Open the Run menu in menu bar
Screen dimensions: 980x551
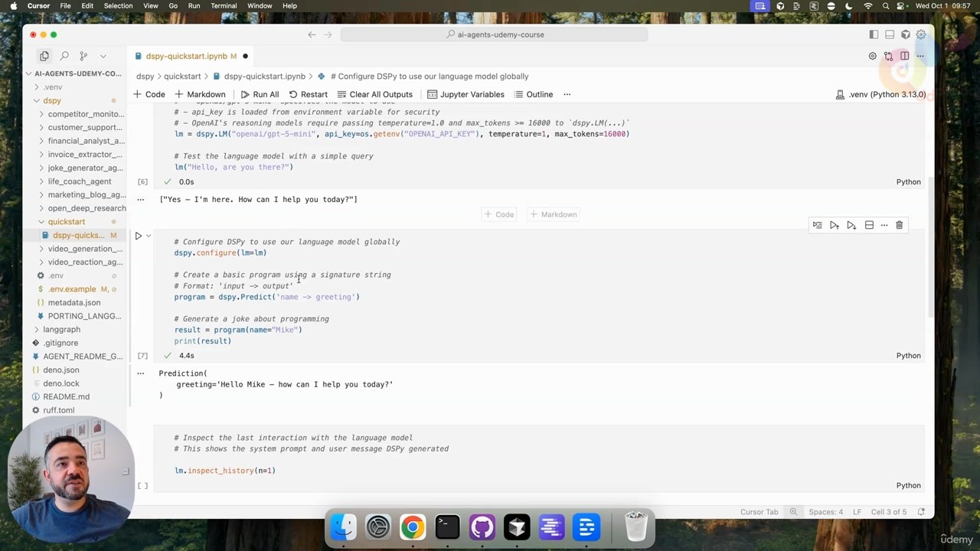pos(194,6)
